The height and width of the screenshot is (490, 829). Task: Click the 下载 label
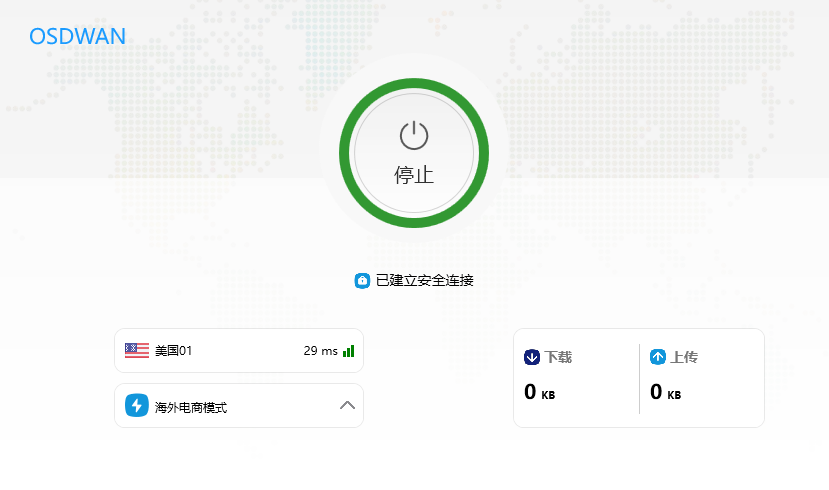click(x=558, y=357)
